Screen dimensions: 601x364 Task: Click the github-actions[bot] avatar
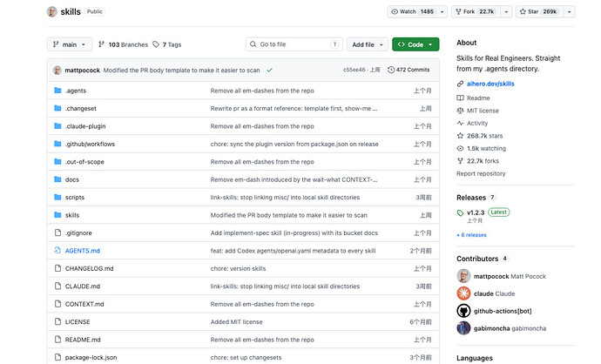pos(463,311)
